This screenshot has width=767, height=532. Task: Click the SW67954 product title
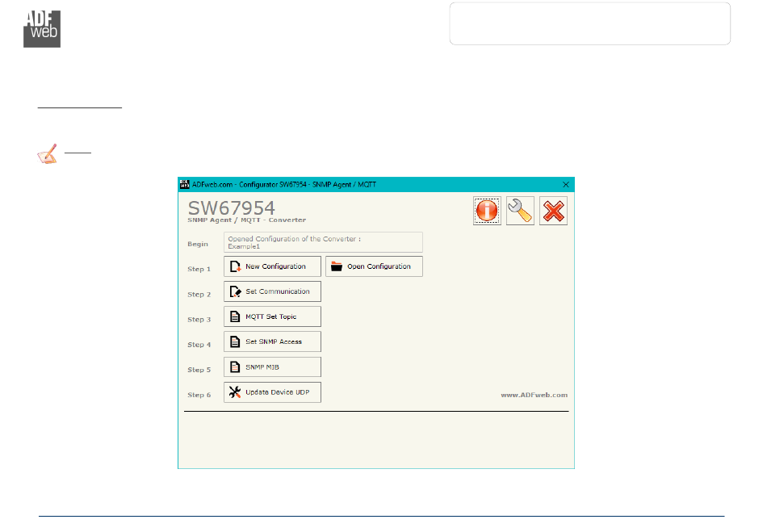(232, 207)
